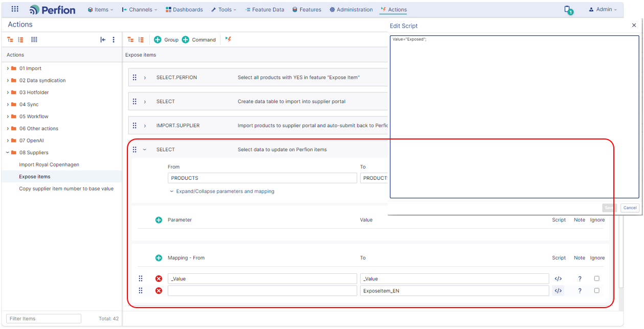This screenshot has width=644, height=329.
Task: Expand the IMPORT.SUPPLIER command row
Action: tap(145, 126)
